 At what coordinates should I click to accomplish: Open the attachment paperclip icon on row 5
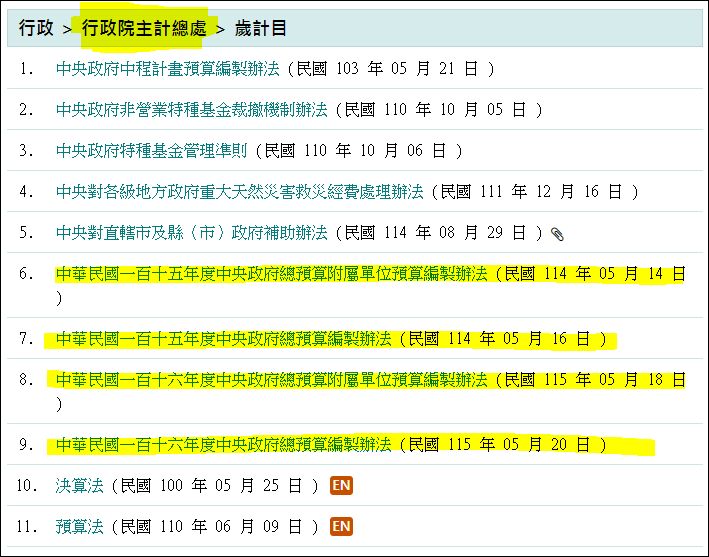557,234
